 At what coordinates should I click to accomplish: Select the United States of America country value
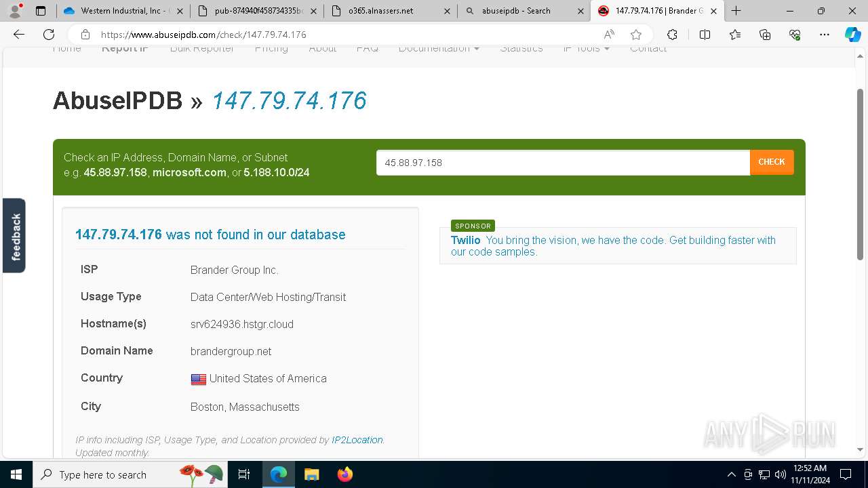[268, 378]
